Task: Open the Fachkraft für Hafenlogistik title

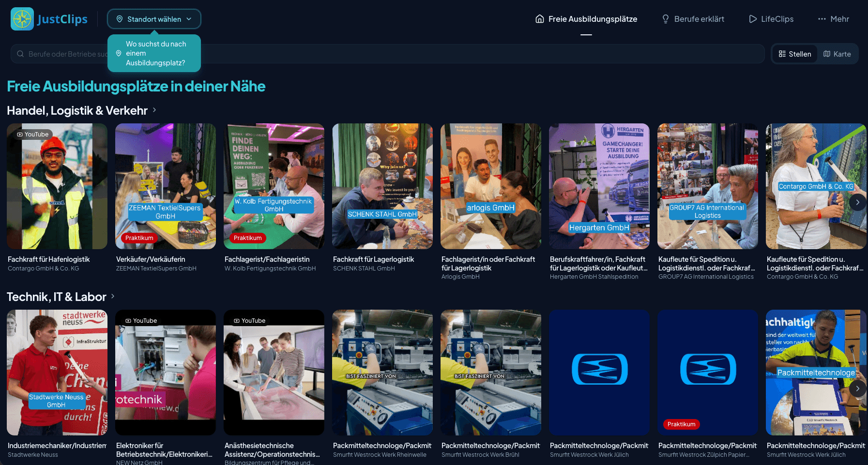Action: click(49, 259)
